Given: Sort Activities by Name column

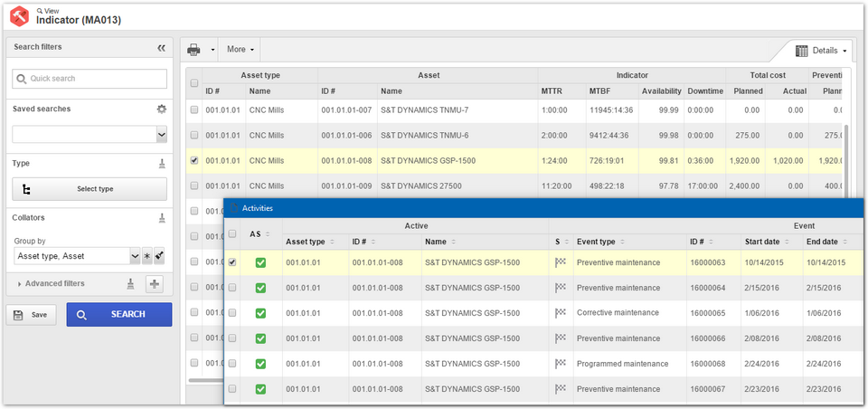Looking at the screenshot, I should (439, 242).
